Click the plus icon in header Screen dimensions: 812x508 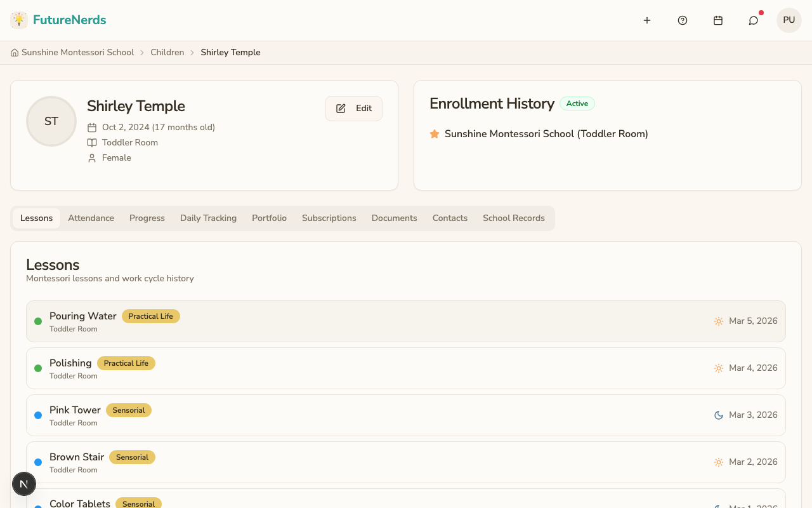647,20
